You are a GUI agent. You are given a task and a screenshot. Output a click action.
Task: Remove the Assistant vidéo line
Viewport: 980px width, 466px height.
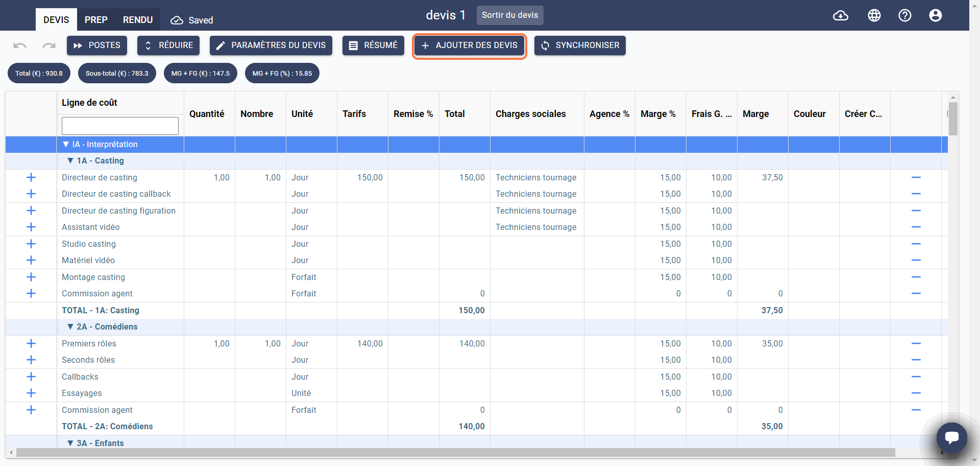point(916,227)
